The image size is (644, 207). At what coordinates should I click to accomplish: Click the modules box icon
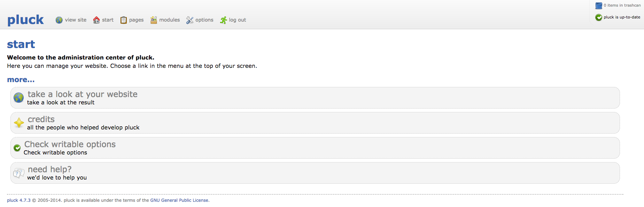tap(154, 20)
